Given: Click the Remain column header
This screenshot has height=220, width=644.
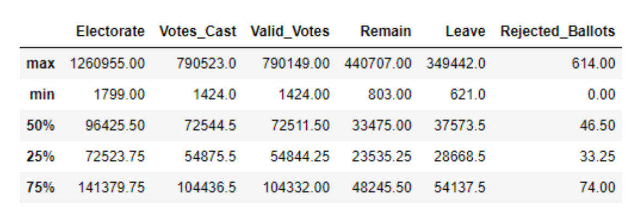Looking at the screenshot, I should 386,31.
